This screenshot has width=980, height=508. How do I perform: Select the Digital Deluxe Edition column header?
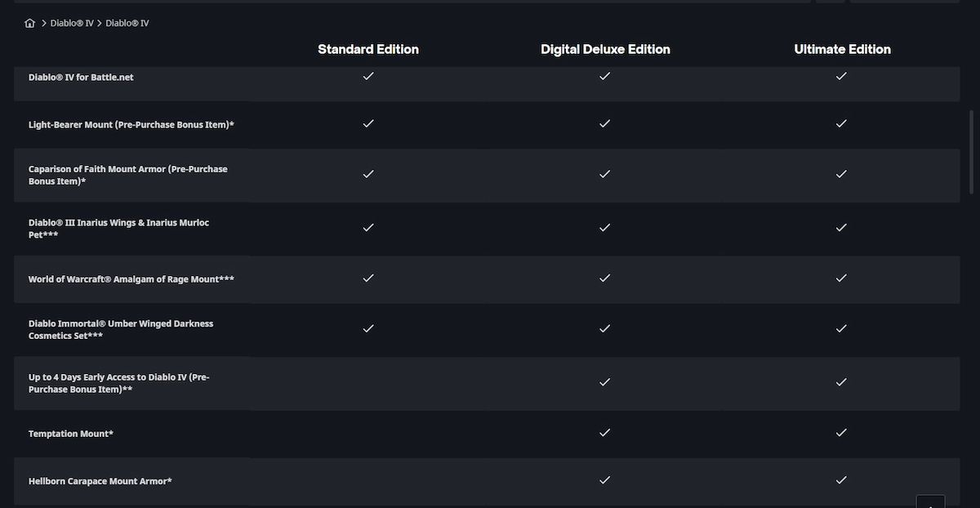click(605, 49)
